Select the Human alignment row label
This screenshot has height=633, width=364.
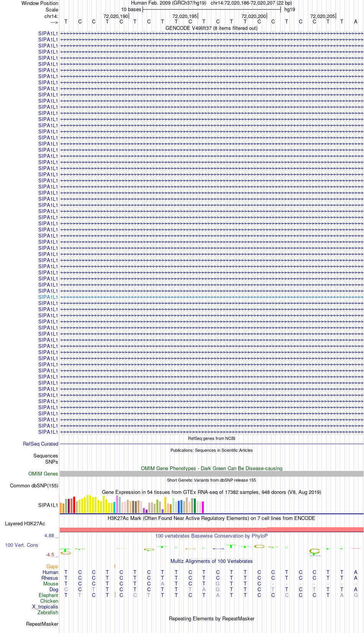click(51, 572)
